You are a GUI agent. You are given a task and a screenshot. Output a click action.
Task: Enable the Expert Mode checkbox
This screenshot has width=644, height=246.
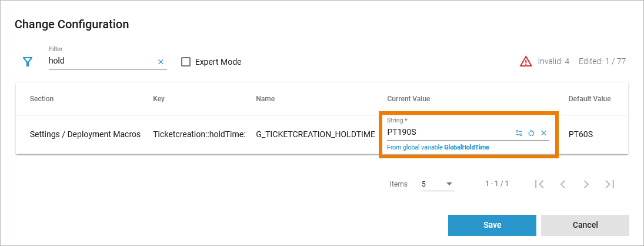click(186, 62)
